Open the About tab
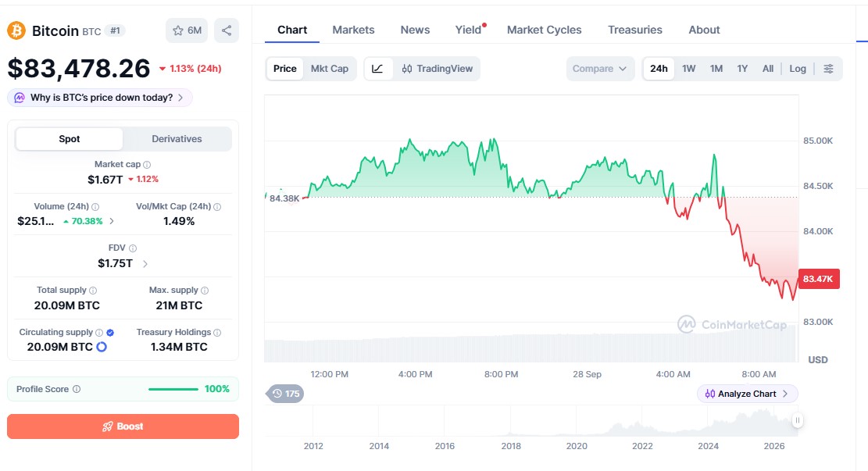Viewport: 868px width, 471px height. point(704,30)
